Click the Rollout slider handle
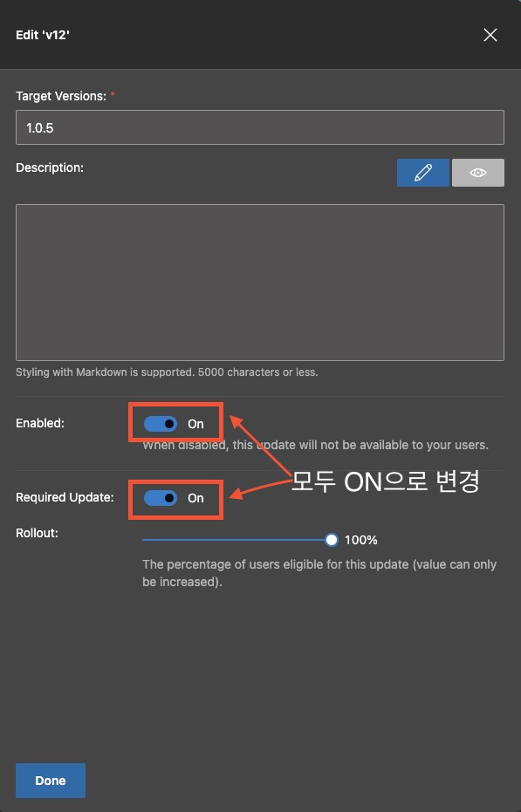 tap(332, 540)
